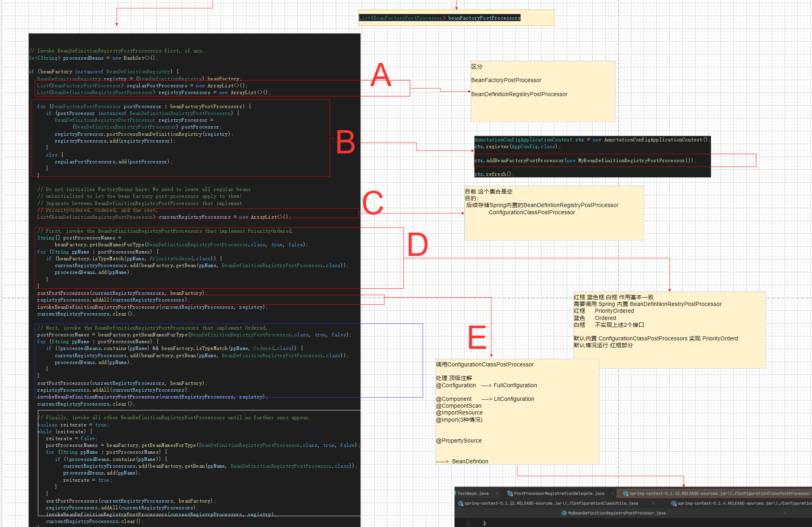This screenshot has width=812, height=527.
Task: Click 'ctx.addBeanFactoryPostProcessor(new MyBeanDefinitionRegistryPostProcessor());' line
Action: pyautogui.click(x=585, y=161)
